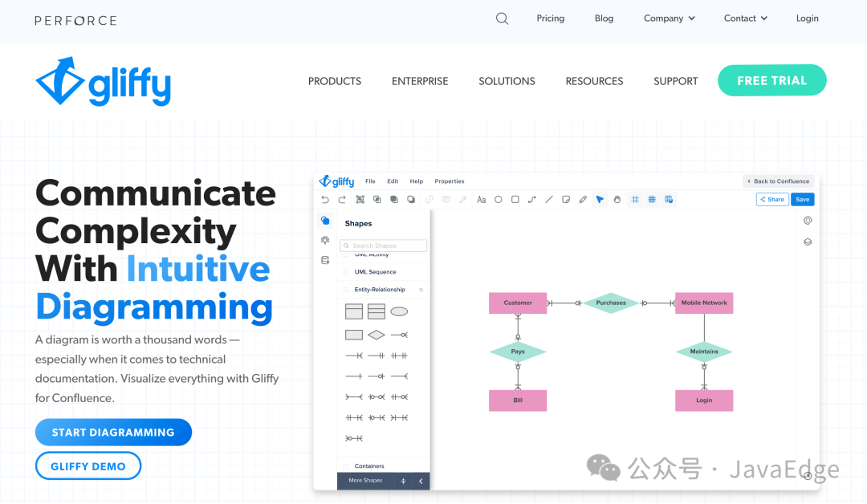The width and height of the screenshot is (867, 504).
Task: Click the disabled comment toolbar icon
Action: coord(446,200)
